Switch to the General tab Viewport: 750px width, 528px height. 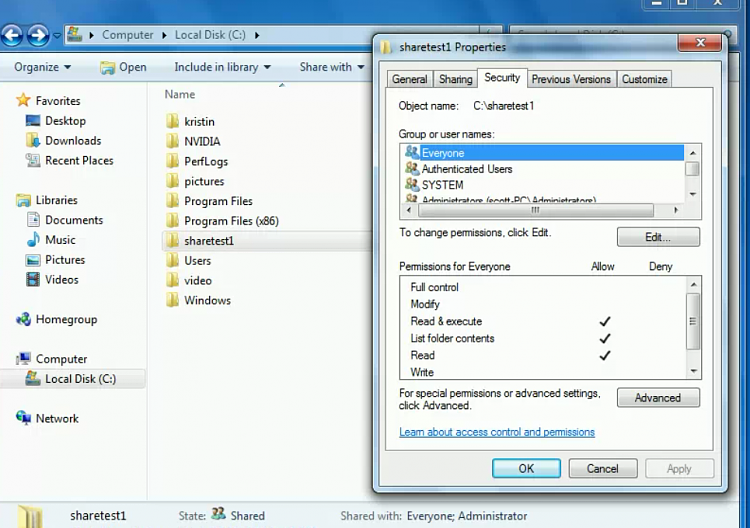coord(409,79)
